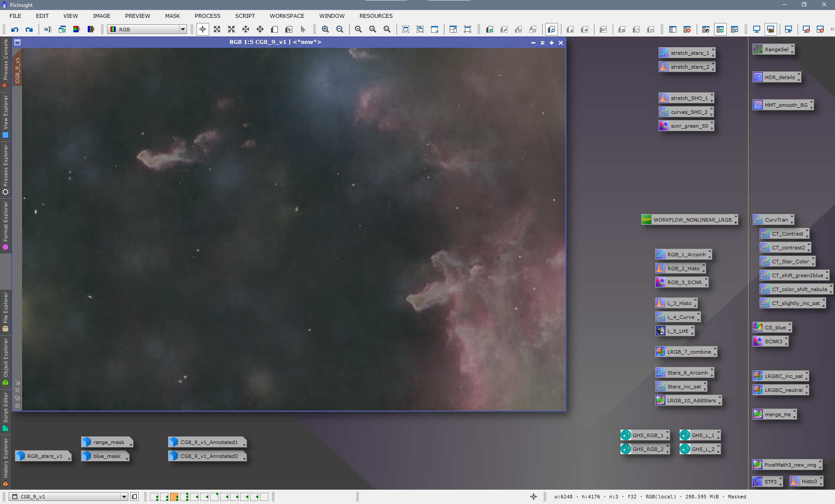This screenshot has height=504, width=835.
Task: Open the Script Editor side tab
Action: pos(6,411)
